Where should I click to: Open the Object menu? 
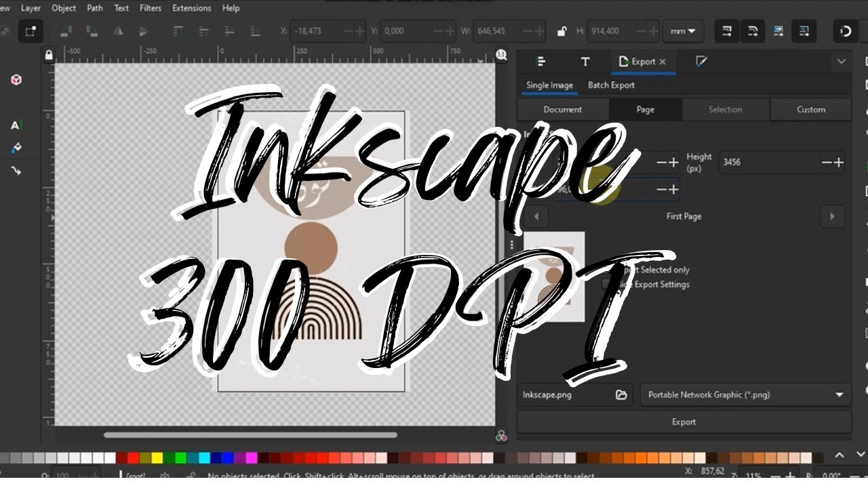[x=64, y=8]
